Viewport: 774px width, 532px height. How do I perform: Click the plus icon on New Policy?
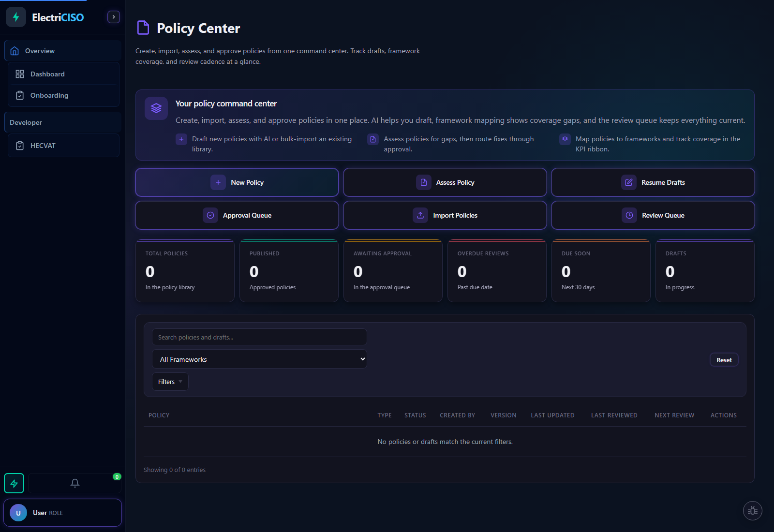pos(218,182)
